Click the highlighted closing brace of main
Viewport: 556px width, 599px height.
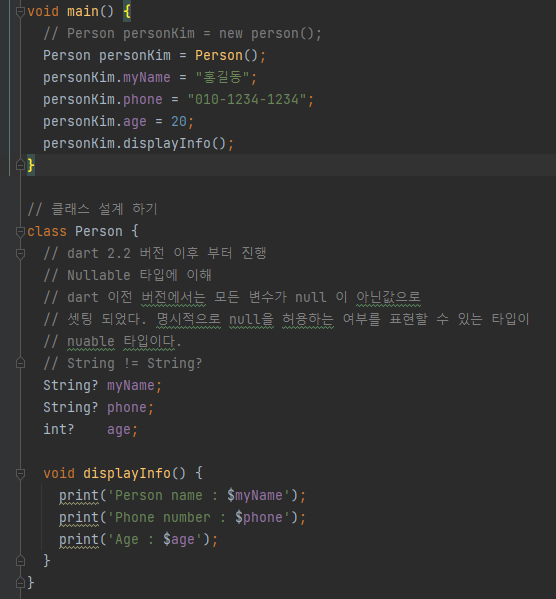[31, 165]
